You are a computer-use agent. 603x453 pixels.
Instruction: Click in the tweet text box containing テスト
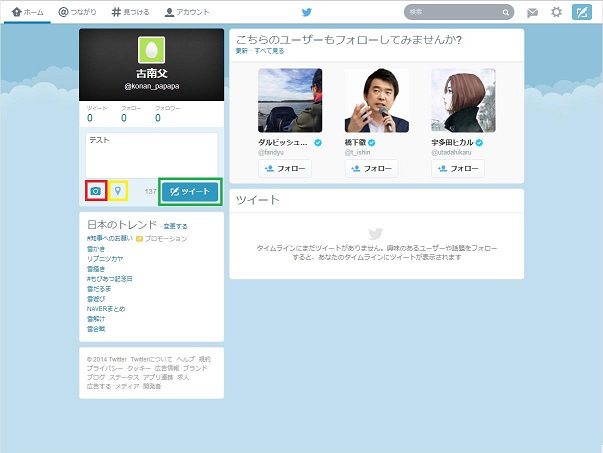click(x=152, y=155)
